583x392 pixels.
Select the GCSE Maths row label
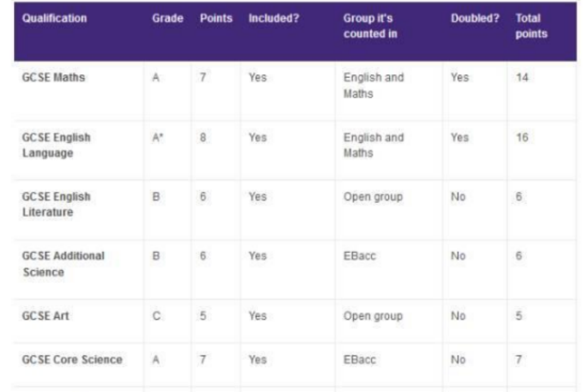pos(53,77)
